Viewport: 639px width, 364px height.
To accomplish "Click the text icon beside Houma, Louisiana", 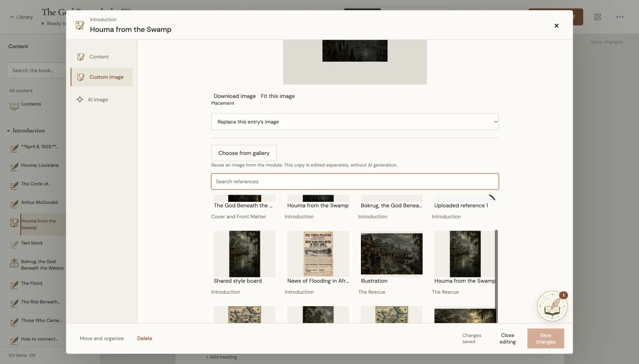I will [14, 167].
